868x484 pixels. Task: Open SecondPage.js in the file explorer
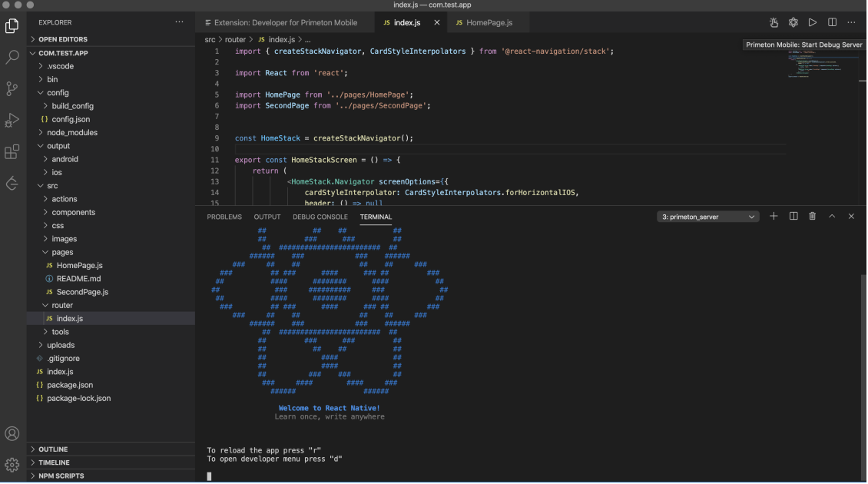[x=81, y=292]
